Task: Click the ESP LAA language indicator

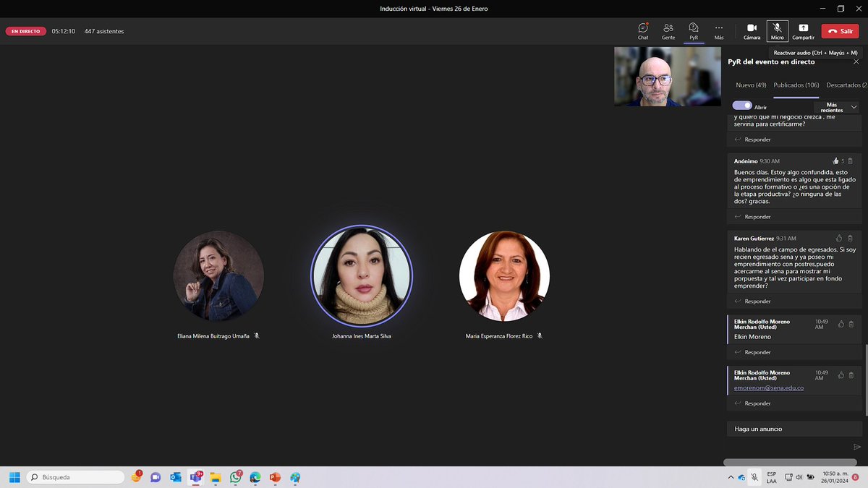Action: click(x=772, y=477)
